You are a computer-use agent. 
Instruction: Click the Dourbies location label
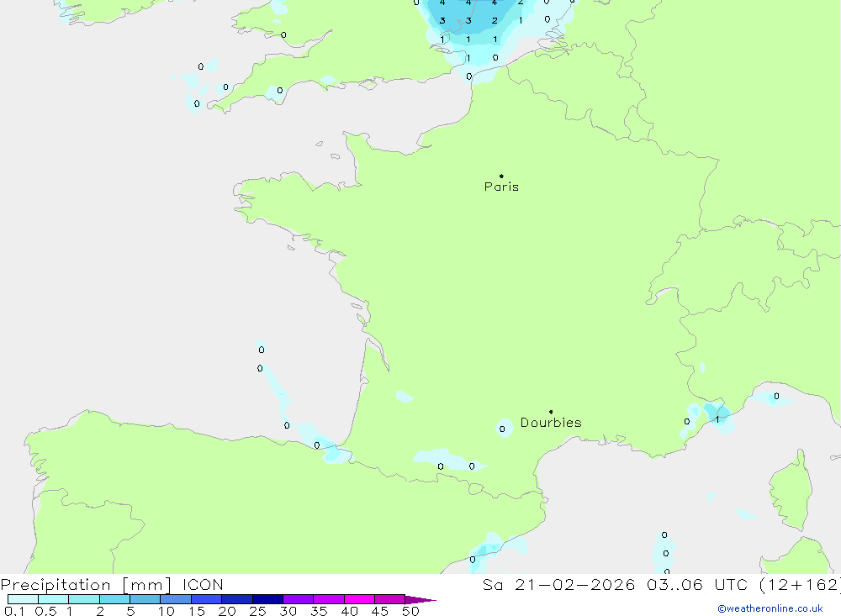(551, 423)
